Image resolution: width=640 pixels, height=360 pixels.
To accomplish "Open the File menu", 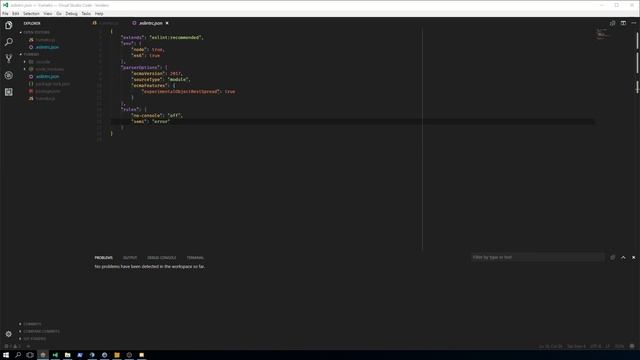I will (x=5, y=13).
